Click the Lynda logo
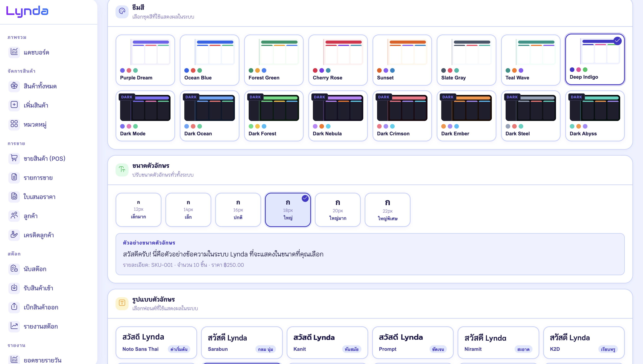Screen dimensions: 643x364 [27, 11]
